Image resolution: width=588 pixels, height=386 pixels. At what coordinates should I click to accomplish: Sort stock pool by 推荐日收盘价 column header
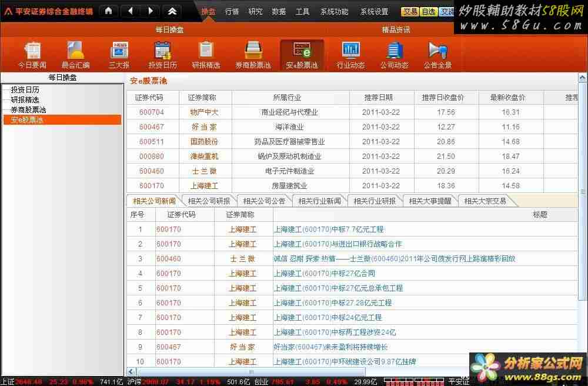(x=443, y=98)
